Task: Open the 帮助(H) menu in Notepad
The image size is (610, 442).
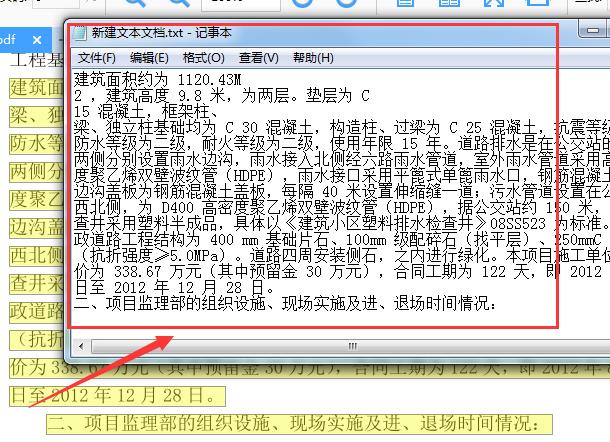Action: click(x=313, y=58)
